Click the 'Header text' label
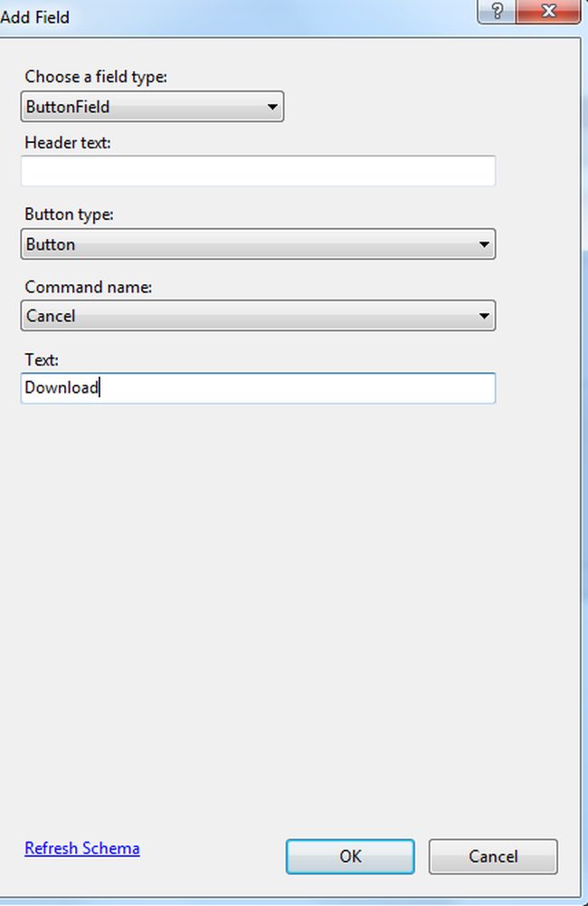 pos(68,143)
